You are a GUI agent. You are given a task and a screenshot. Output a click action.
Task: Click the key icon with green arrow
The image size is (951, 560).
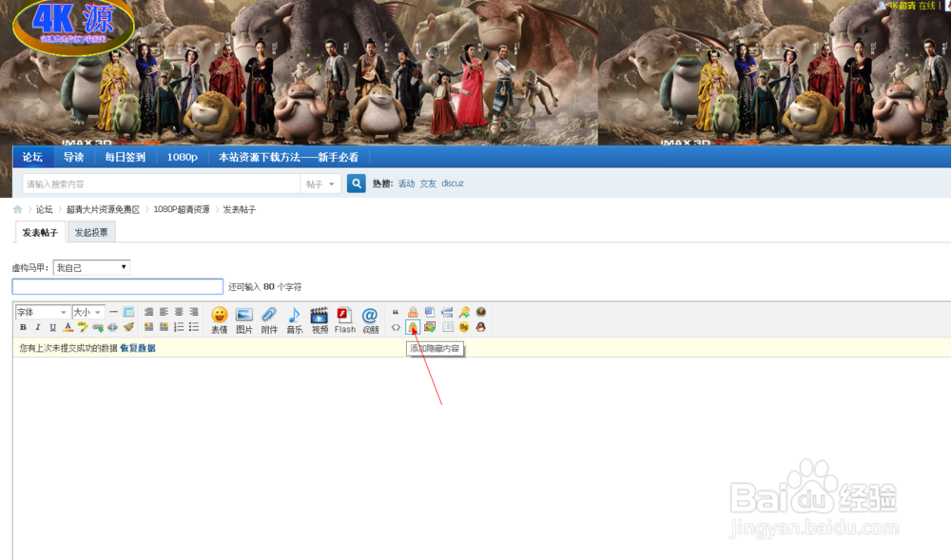click(x=464, y=312)
